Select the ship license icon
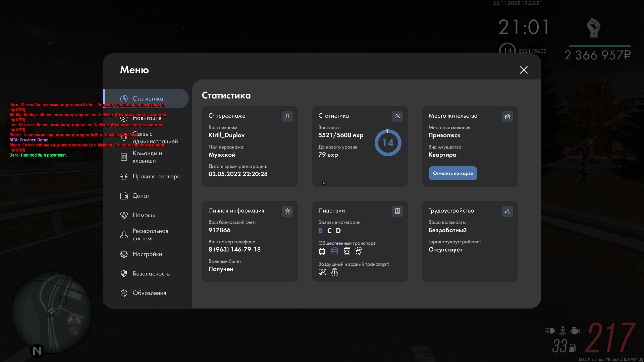 [334, 272]
